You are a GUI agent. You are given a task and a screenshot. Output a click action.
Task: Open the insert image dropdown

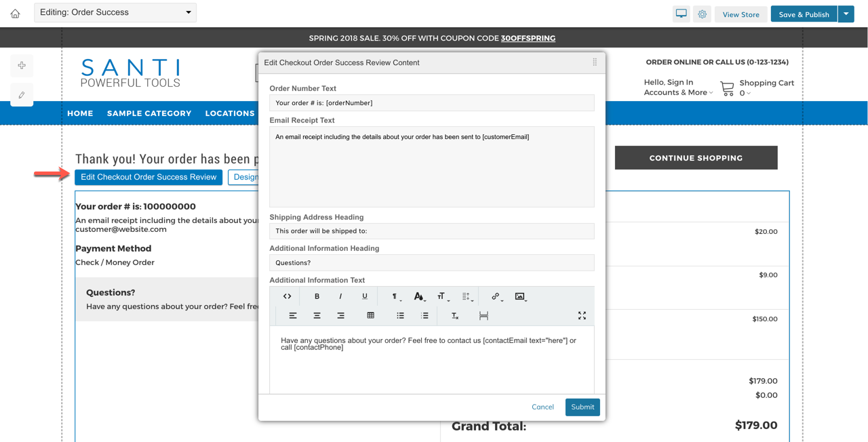(x=520, y=296)
